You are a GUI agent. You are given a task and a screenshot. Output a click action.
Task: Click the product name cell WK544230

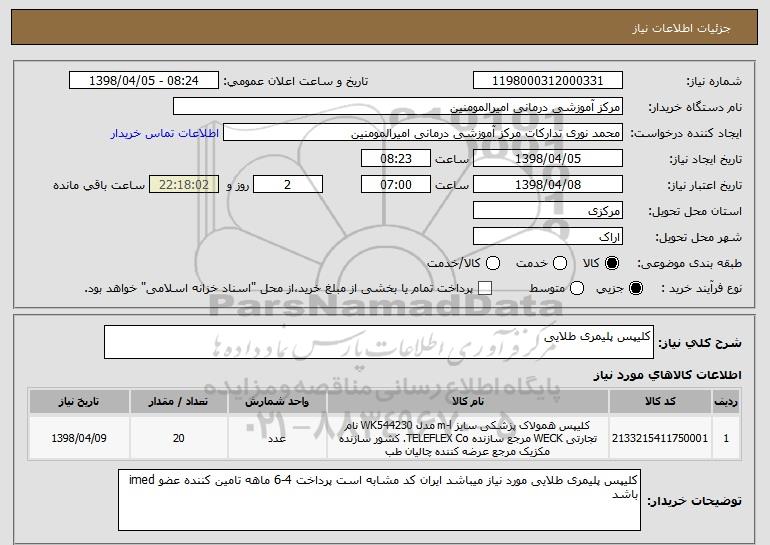pos(468,438)
